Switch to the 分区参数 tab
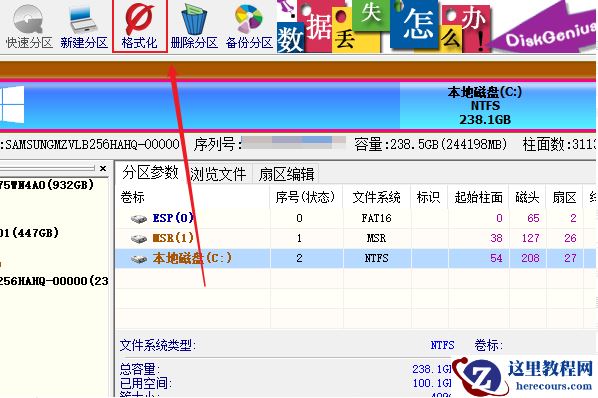The height and width of the screenshot is (398, 598). [x=151, y=172]
